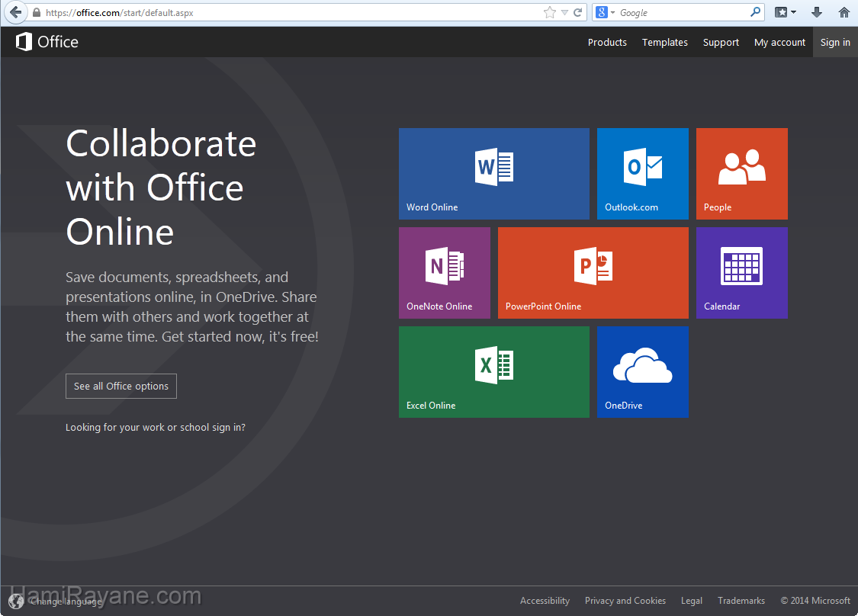
Task: Bookmark this page with the star icon
Action: 549,12
